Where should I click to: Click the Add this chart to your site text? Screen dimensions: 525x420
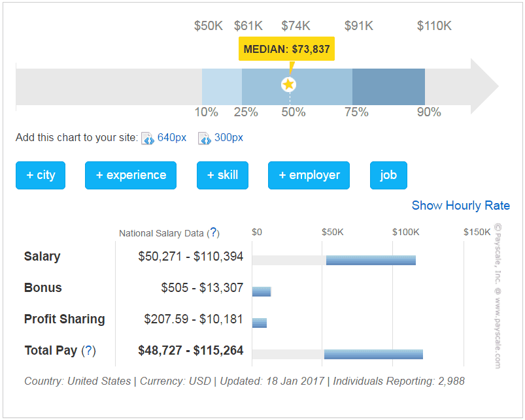pyautogui.click(x=76, y=137)
